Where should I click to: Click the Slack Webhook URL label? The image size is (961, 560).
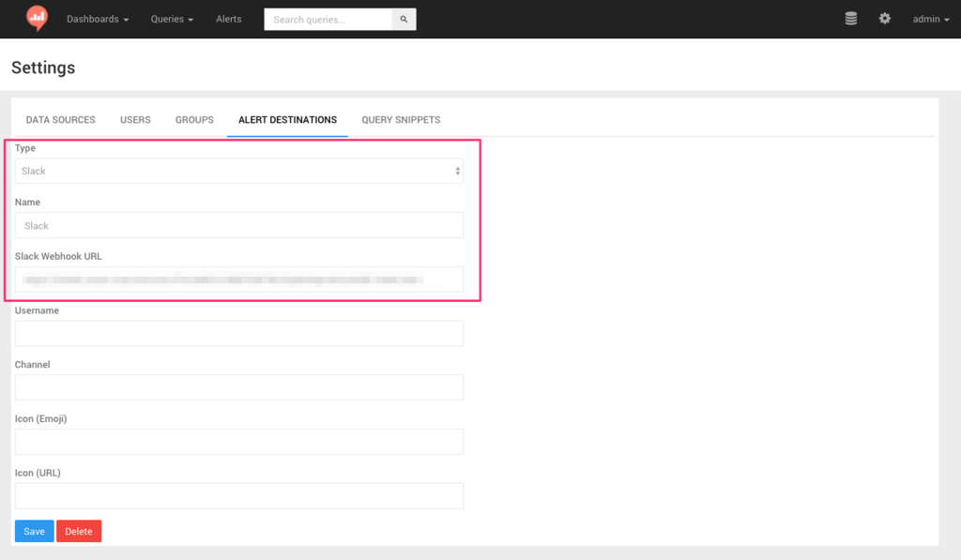coord(58,256)
